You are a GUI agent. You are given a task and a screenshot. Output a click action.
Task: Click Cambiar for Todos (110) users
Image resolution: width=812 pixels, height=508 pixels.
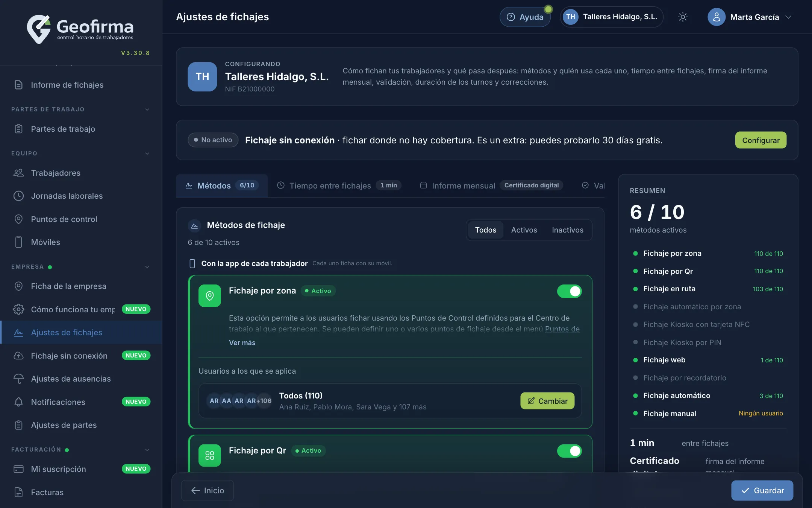tap(547, 401)
